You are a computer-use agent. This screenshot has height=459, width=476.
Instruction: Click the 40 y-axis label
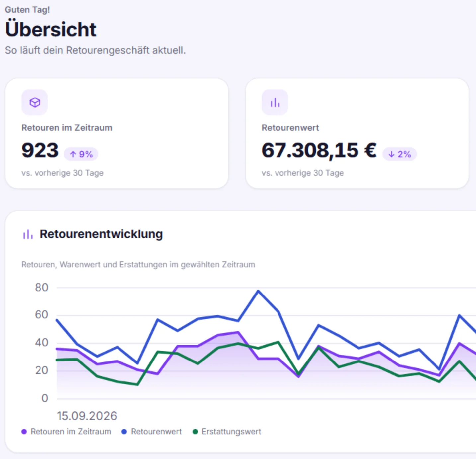[x=41, y=343]
